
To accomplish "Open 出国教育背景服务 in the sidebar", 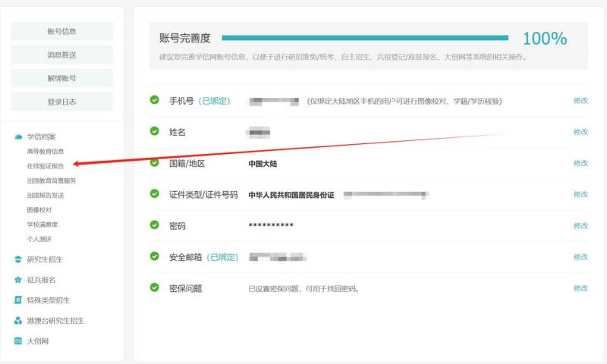I will coord(52,180).
